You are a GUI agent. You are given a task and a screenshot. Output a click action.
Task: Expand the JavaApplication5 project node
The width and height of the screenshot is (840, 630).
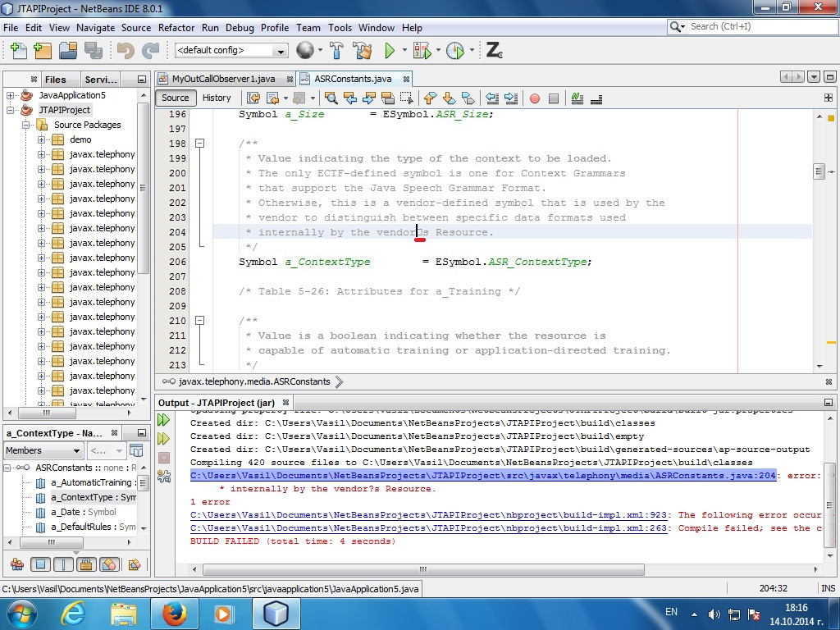click(x=10, y=95)
